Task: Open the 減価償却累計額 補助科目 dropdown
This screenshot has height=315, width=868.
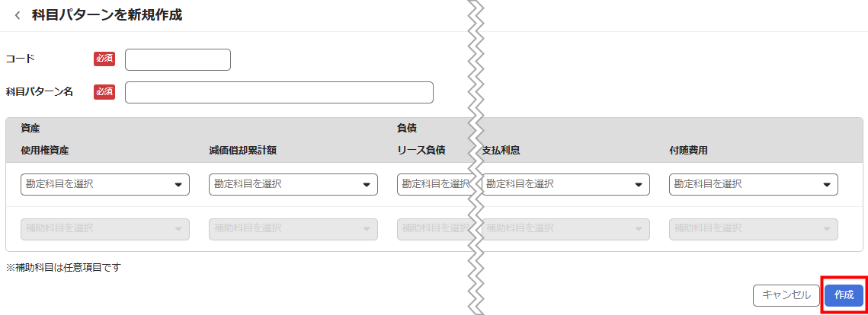Action: click(293, 228)
